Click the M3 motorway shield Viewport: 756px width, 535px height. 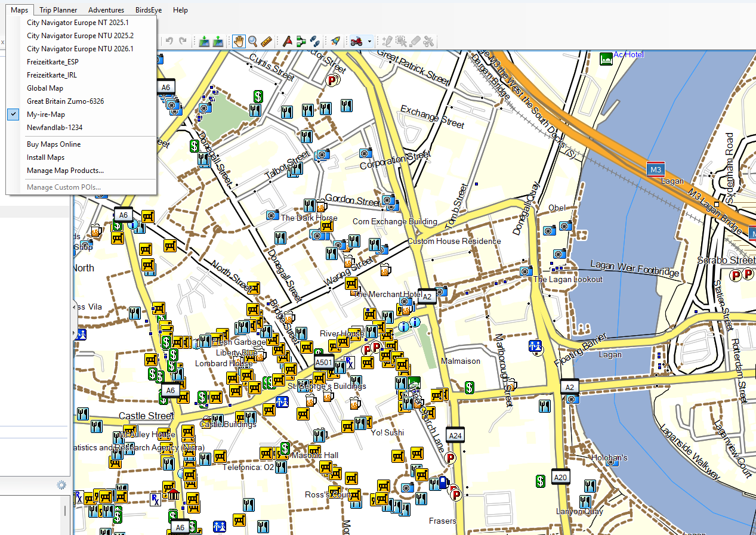tap(656, 170)
